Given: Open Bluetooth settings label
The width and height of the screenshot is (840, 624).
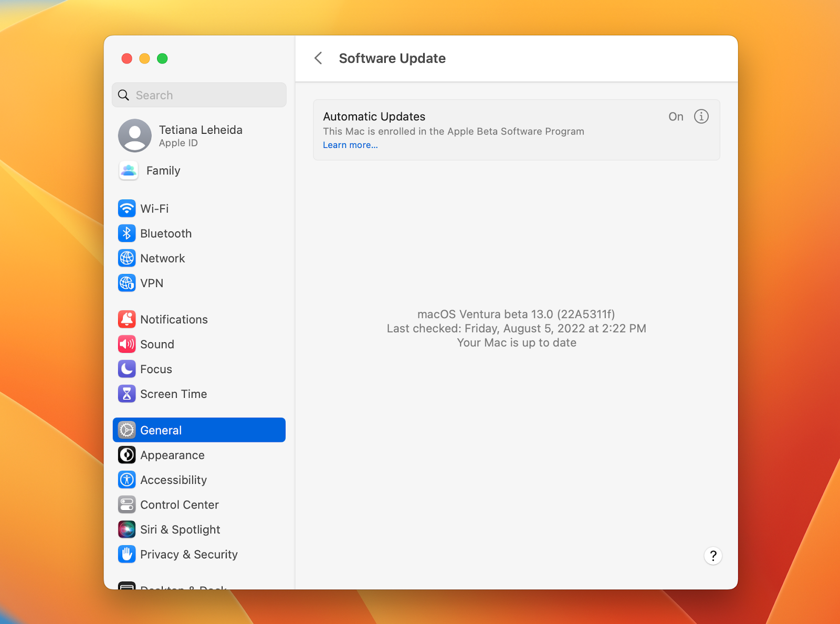Looking at the screenshot, I should point(166,234).
